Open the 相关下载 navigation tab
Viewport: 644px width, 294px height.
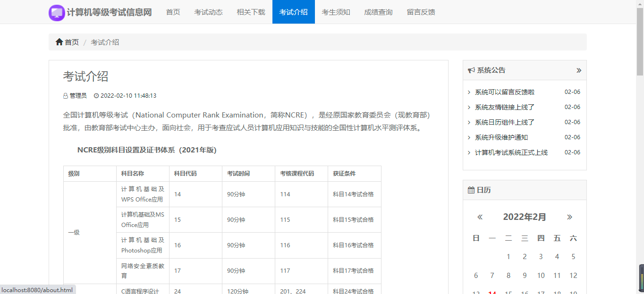point(251,12)
